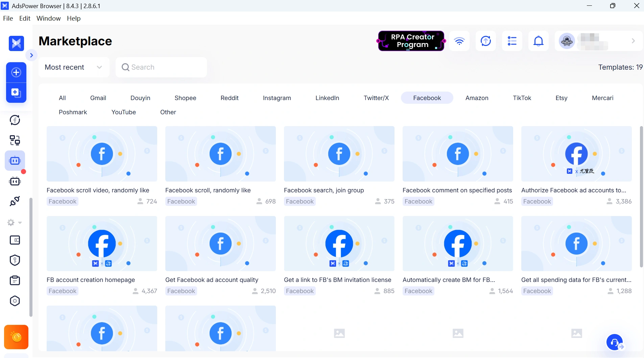
Task: Open Window menu
Action: click(x=49, y=18)
